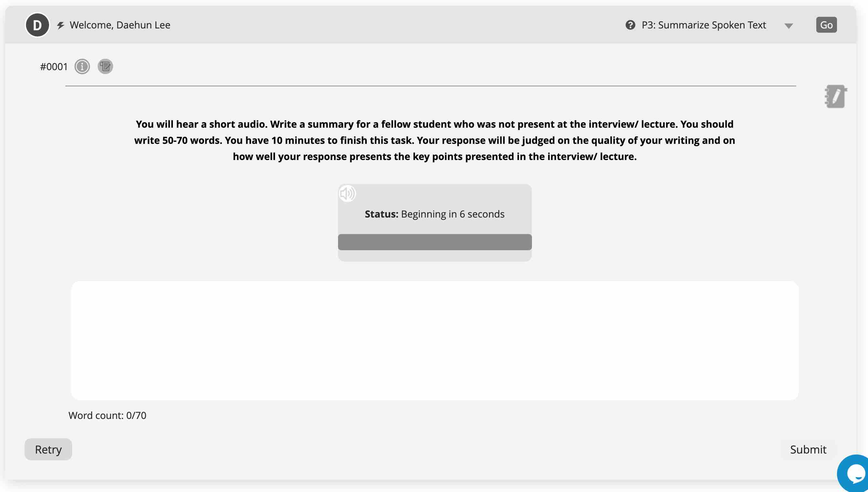868x492 pixels.
Task: Click the text input writing area
Action: pyautogui.click(x=435, y=340)
